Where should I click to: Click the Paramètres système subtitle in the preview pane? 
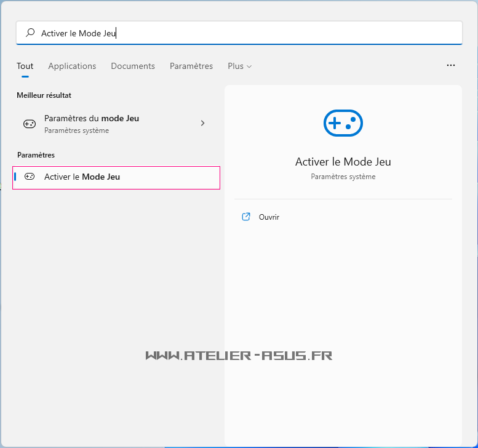[x=343, y=177]
